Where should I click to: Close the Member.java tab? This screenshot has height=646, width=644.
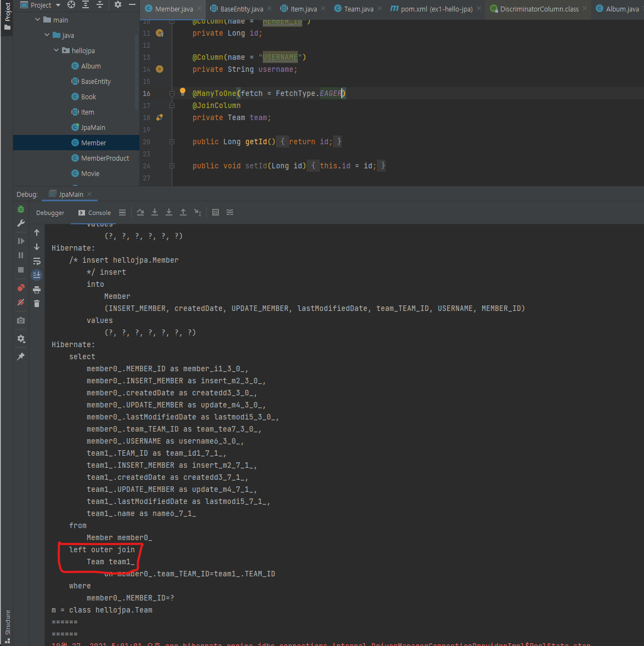[x=199, y=8]
